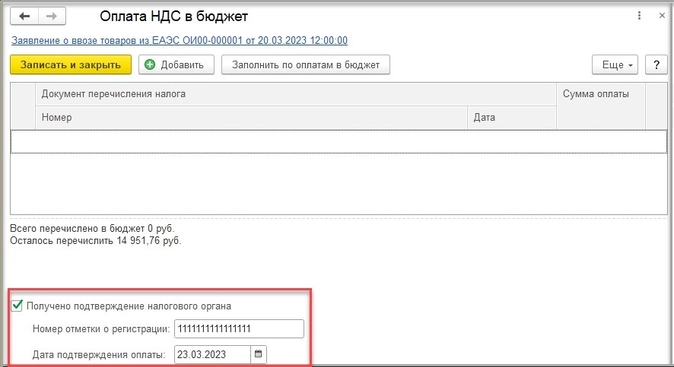The height and width of the screenshot is (367, 674).
Task: Open the three-dot window options menu
Action: (x=639, y=15)
